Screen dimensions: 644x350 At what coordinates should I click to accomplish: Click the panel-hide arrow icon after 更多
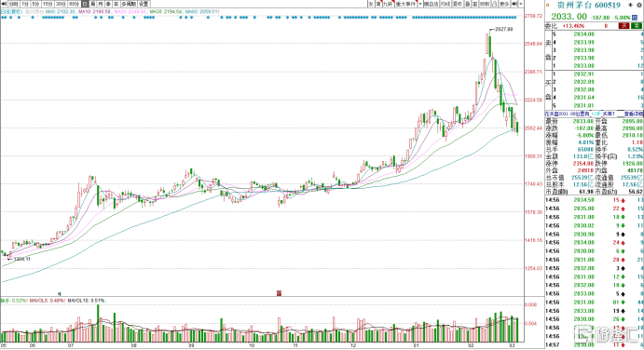[x=514, y=4]
